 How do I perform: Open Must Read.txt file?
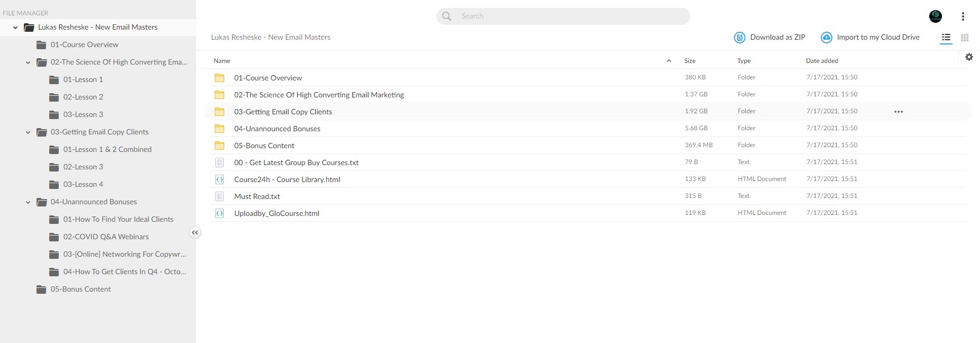pos(257,196)
